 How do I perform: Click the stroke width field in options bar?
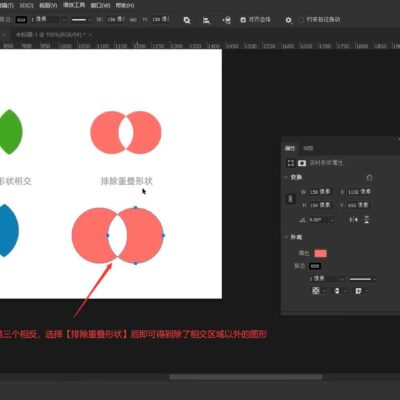pyautogui.click(x=45, y=20)
